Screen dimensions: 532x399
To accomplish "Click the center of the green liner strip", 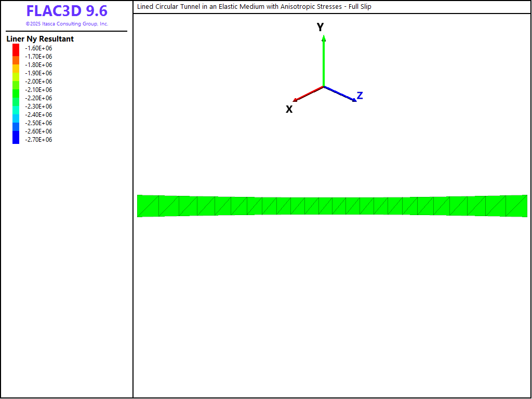I will point(332,206).
